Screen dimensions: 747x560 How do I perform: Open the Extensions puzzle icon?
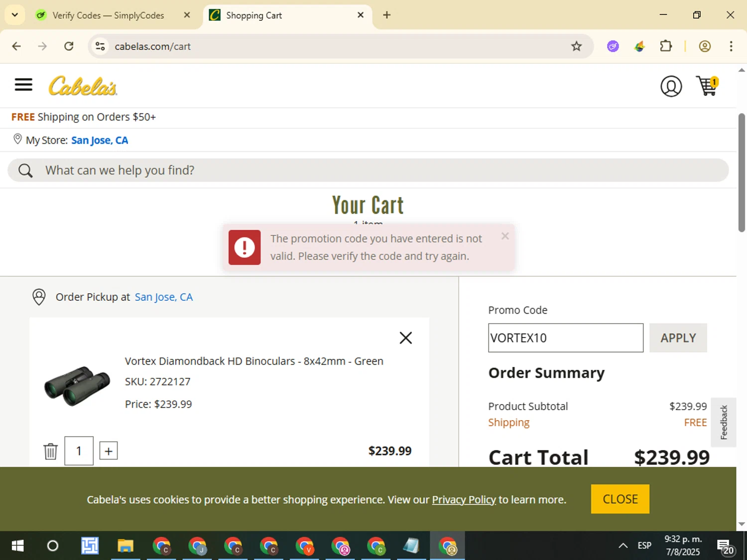pos(666,46)
